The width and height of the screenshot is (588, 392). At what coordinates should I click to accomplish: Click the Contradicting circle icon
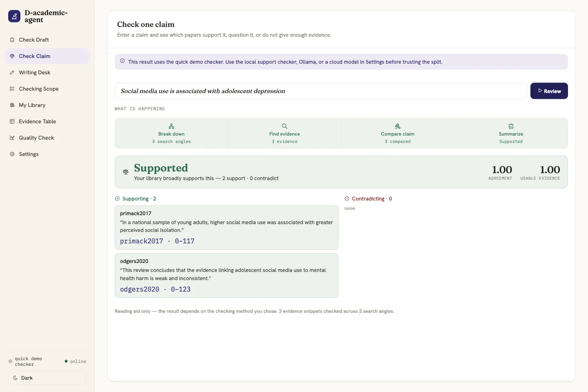(x=347, y=198)
